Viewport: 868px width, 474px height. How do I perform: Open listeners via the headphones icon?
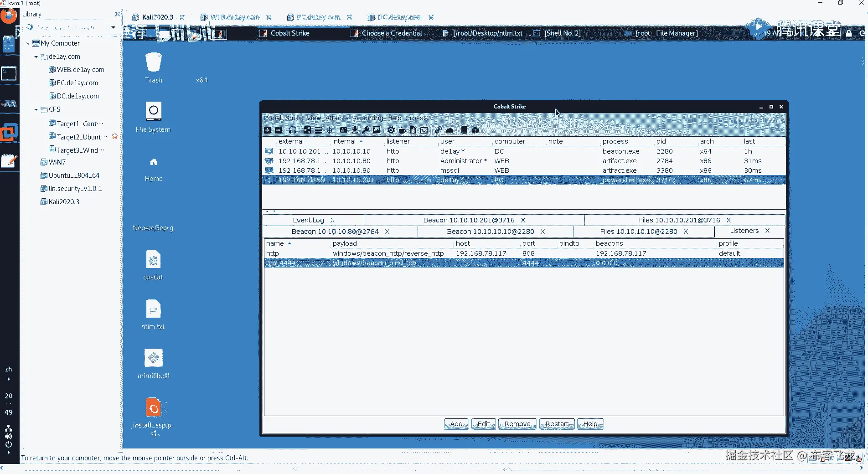coord(293,130)
